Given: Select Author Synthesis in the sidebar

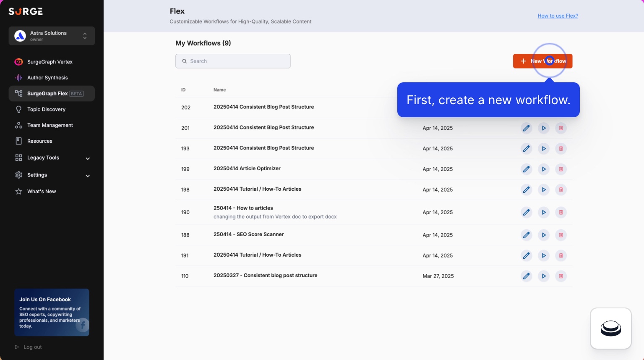Looking at the screenshot, I should (47, 77).
